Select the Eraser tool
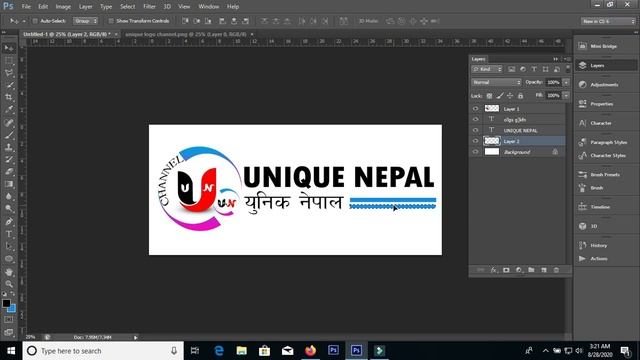 [9, 171]
